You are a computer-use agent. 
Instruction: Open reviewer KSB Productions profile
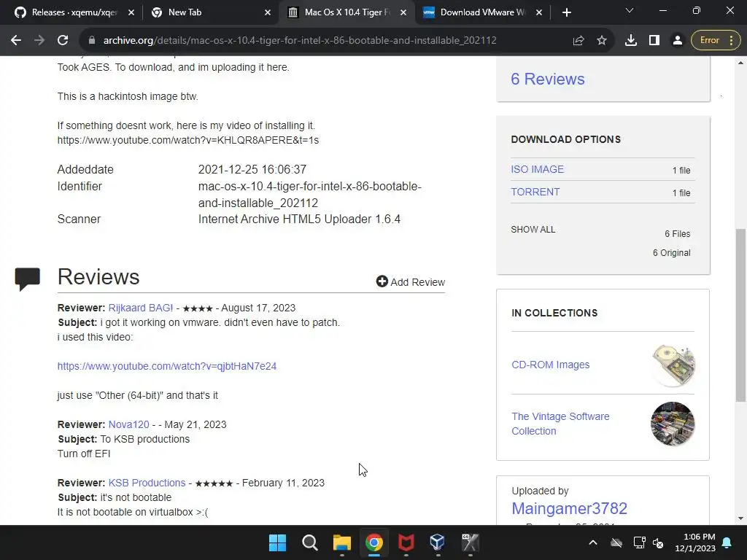pos(147,483)
